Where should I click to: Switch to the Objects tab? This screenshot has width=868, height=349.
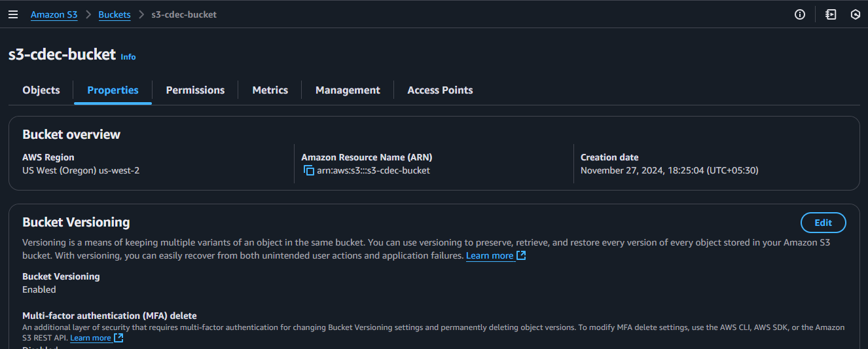[x=41, y=90]
